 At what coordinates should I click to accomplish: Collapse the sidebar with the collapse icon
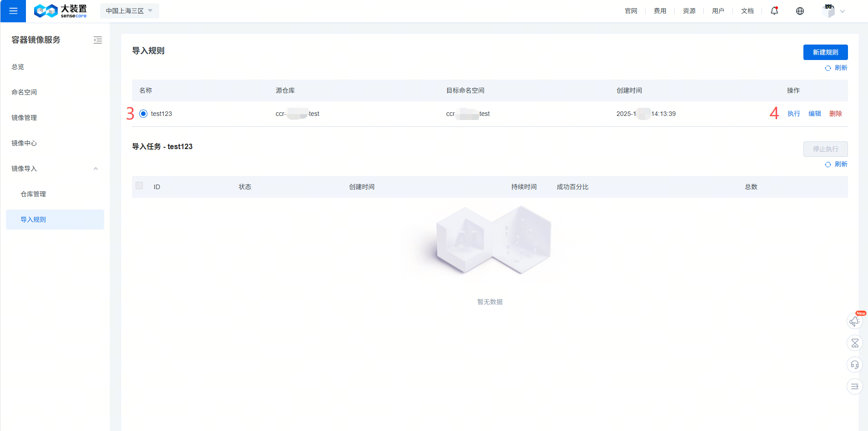click(98, 40)
